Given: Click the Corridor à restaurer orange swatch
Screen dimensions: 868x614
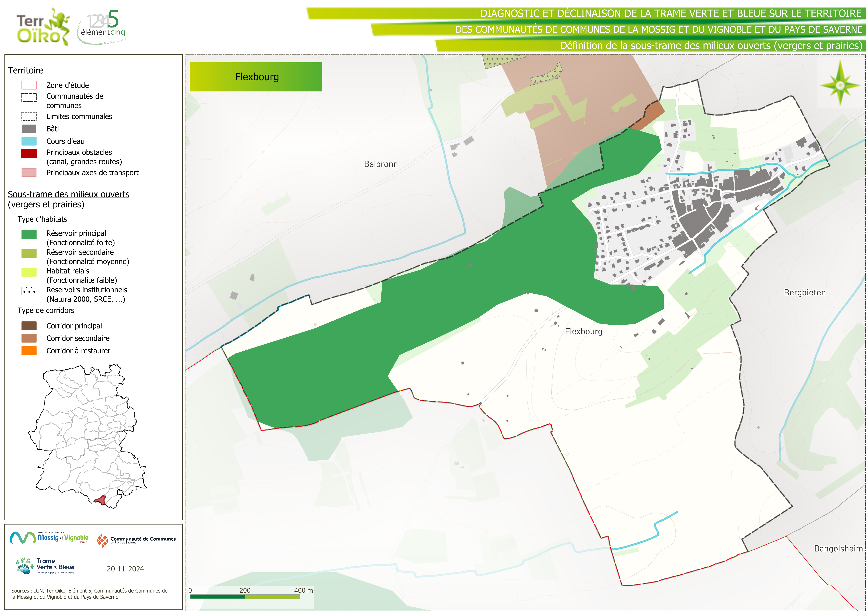Looking at the screenshot, I should click(x=29, y=351).
